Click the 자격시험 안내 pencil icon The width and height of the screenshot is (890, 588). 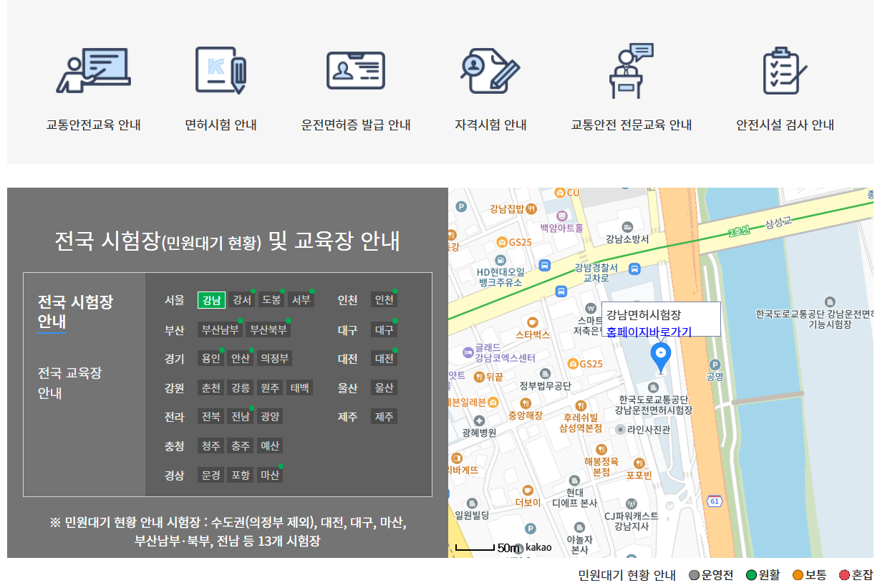tap(489, 70)
